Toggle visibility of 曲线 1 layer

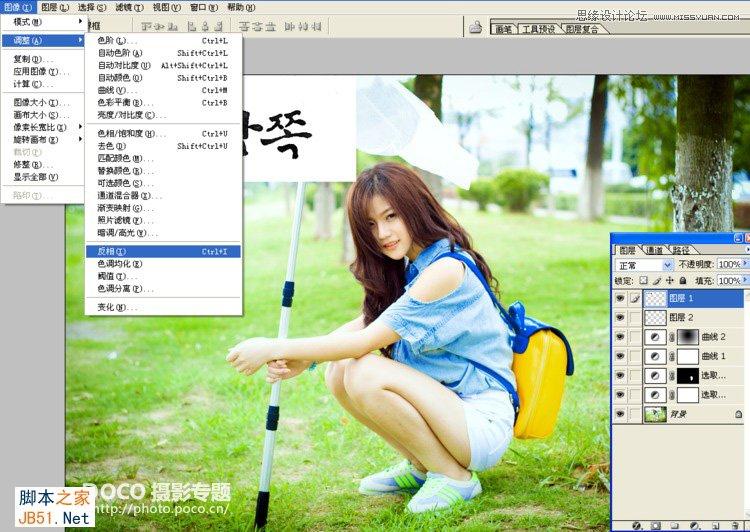(620, 356)
